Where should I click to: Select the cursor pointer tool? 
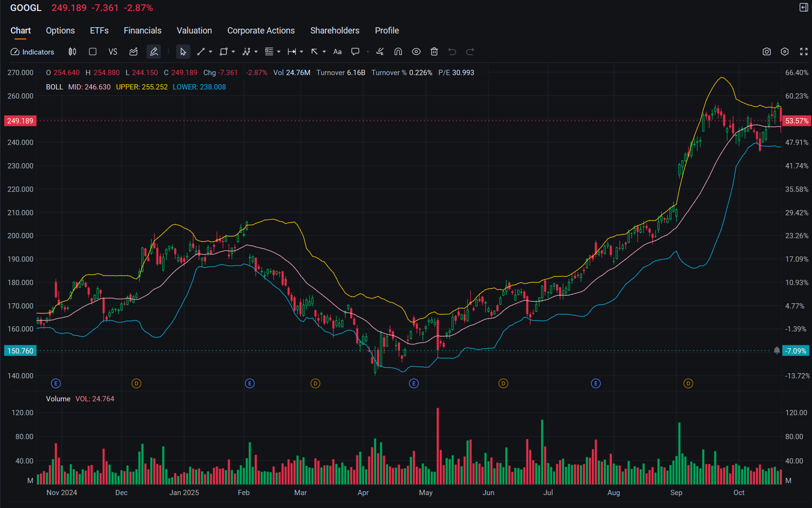pos(183,52)
